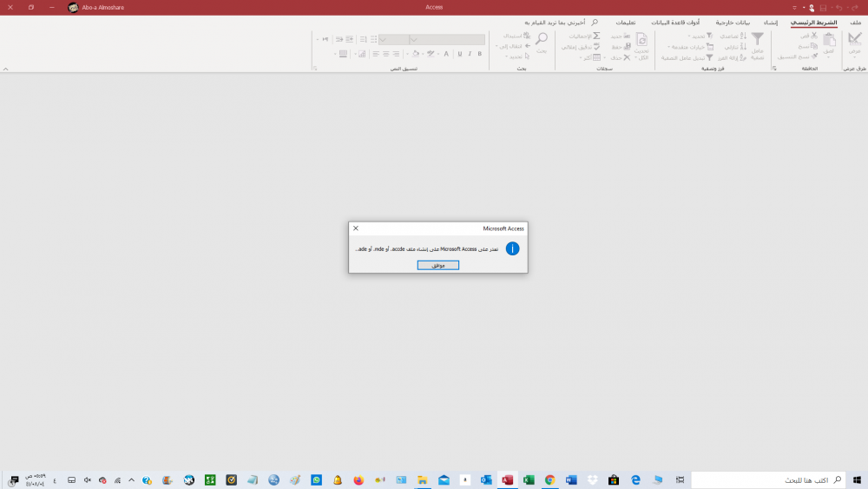Open the font size combo box
The width and height of the screenshot is (868, 489).
coord(393,39)
